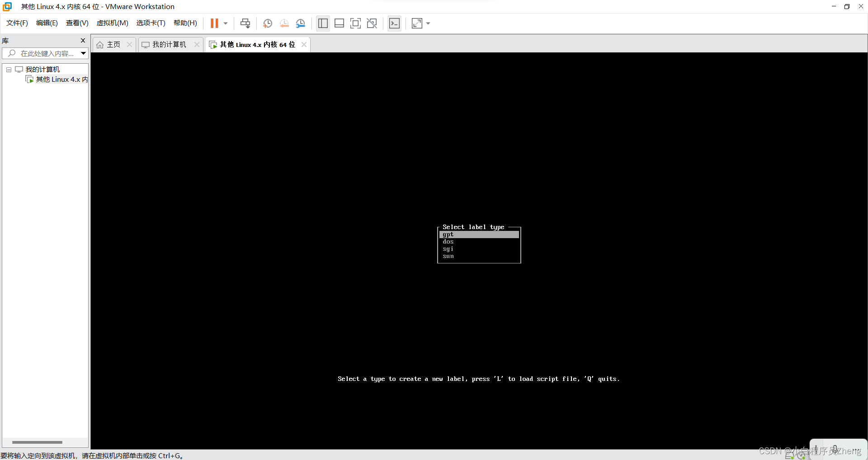Open the snapshot manager

pyautogui.click(x=301, y=23)
